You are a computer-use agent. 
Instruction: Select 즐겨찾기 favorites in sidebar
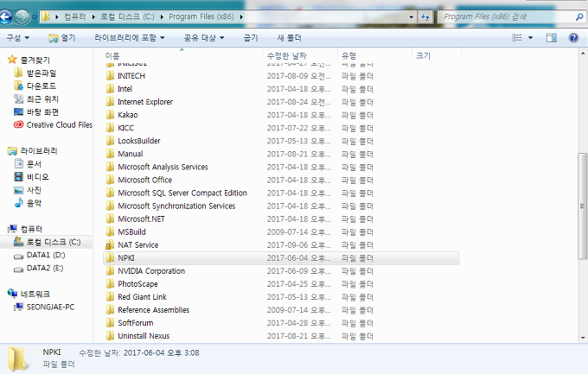pos(29,60)
